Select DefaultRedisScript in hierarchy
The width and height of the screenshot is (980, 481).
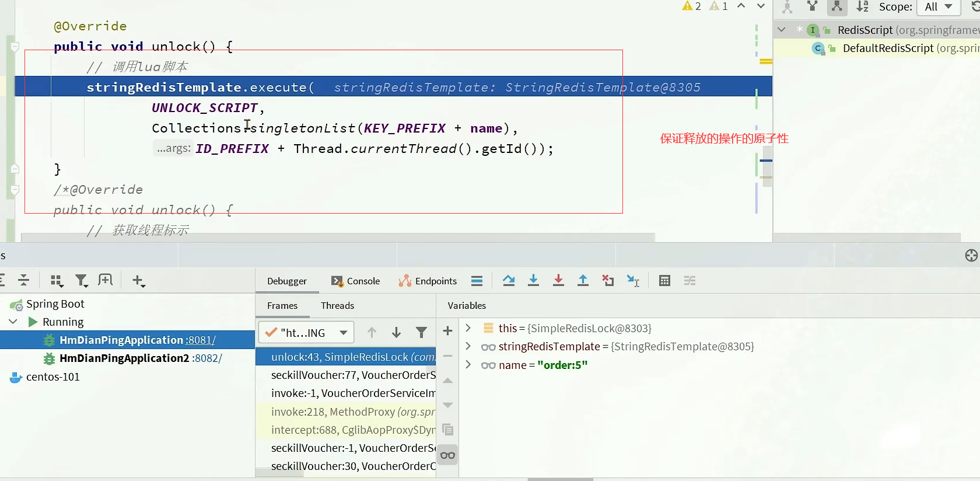[888, 48]
